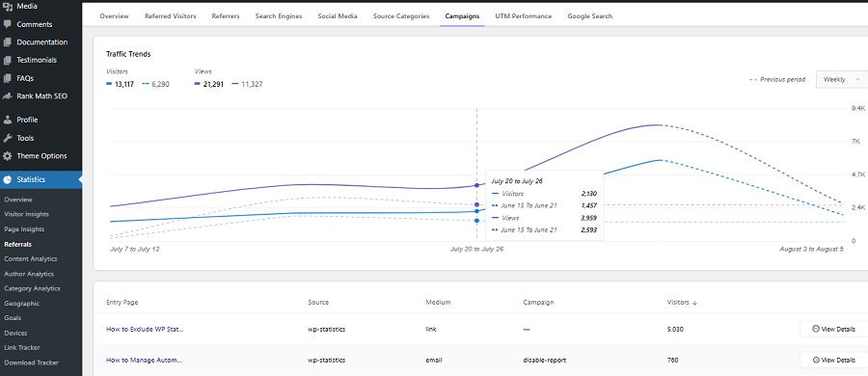This screenshot has width=868, height=376.
Task: Click the Profile user icon
Action: [7, 120]
